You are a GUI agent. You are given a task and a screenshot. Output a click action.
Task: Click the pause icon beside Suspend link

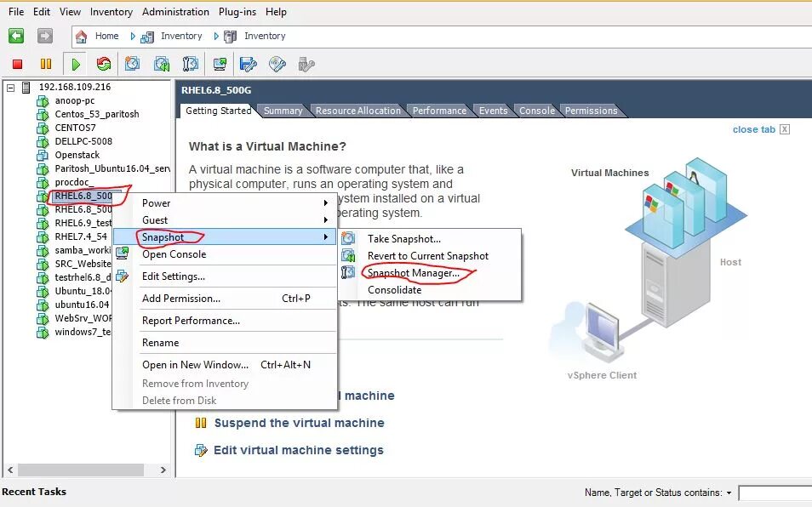coord(200,423)
